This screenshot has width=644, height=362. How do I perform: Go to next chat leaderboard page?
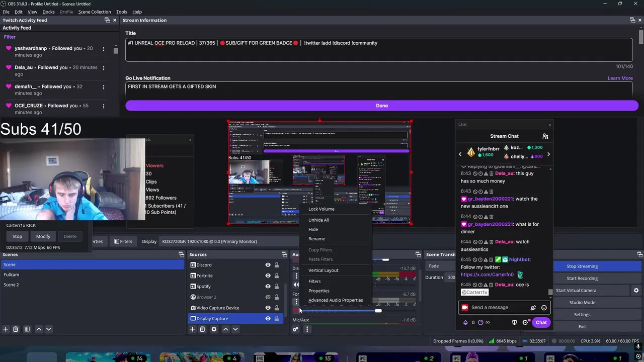pos(548,154)
